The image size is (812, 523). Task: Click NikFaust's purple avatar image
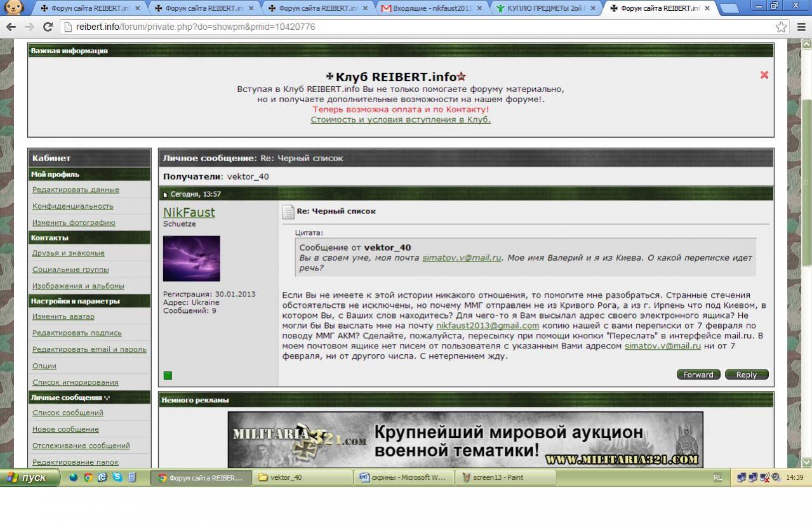point(191,258)
